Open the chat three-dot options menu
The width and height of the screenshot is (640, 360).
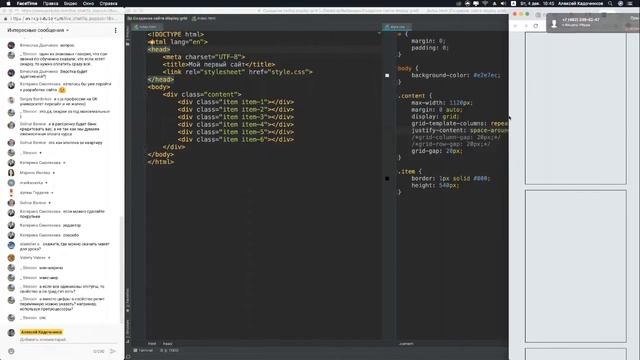(116, 30)
